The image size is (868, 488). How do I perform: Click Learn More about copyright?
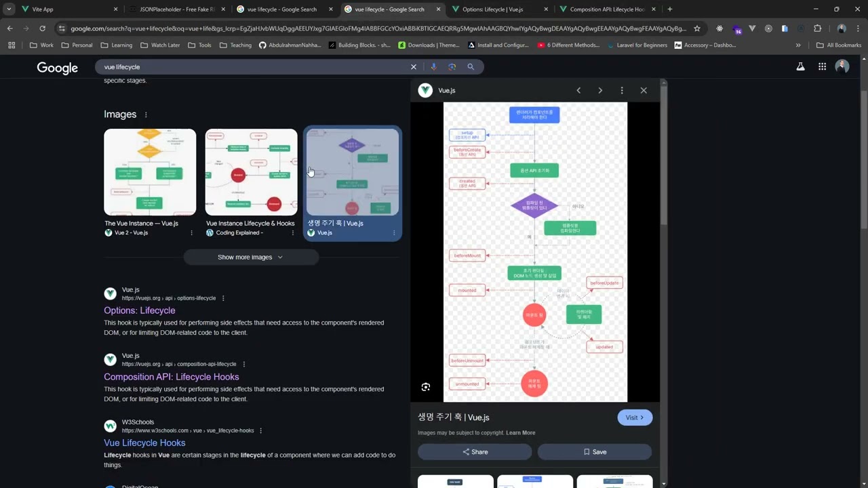[x=520, y=433]
